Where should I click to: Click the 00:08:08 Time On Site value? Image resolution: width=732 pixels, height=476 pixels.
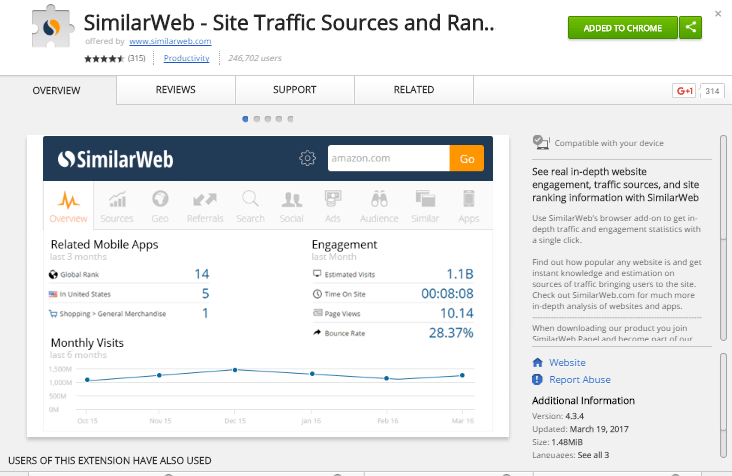(x=447, y=294)
